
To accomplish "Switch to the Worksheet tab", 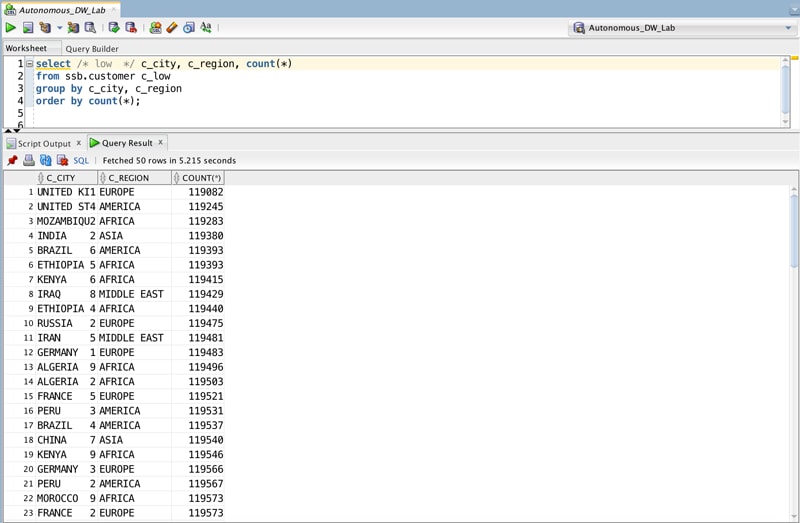I will pos(26,48).
